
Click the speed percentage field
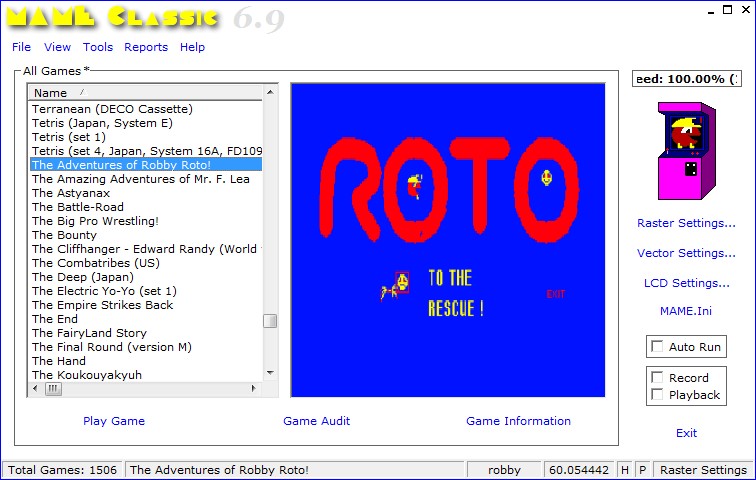686,79
